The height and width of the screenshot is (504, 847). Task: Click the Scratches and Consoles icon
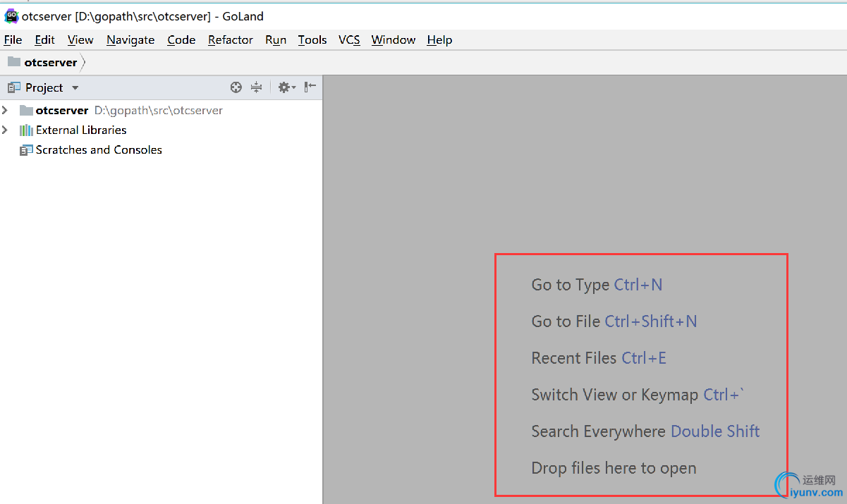[26, 150]
